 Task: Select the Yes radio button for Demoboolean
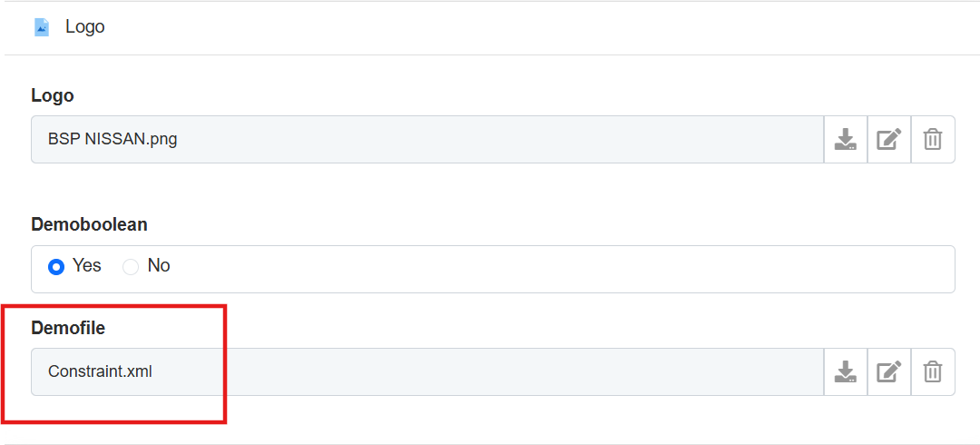(56, 267)
